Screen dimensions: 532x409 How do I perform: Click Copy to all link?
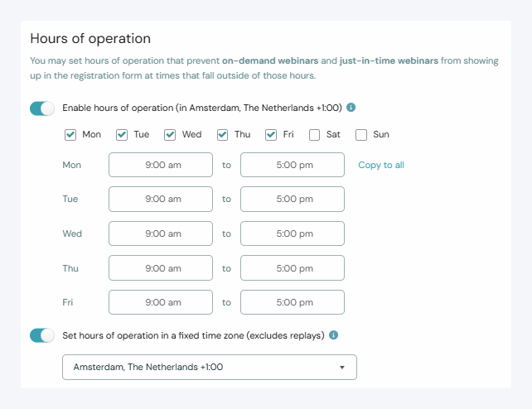[x=381, y=165]
